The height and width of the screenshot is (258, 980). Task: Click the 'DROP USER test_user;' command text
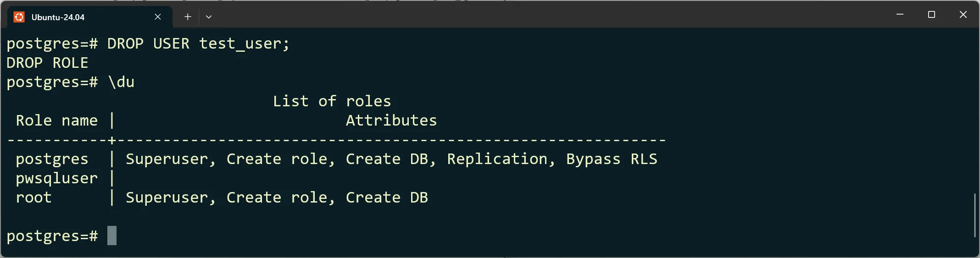click(198, 44)
